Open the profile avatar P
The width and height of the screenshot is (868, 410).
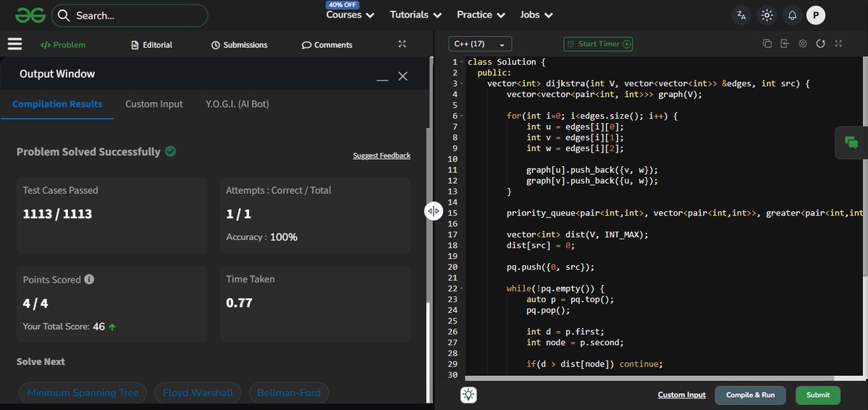click(x=816, y=15)
